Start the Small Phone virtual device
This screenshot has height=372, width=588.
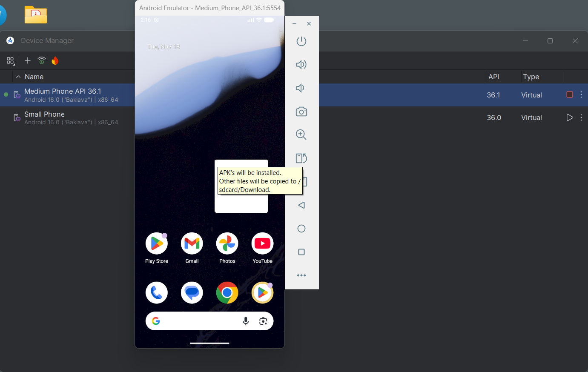point(570,117)
